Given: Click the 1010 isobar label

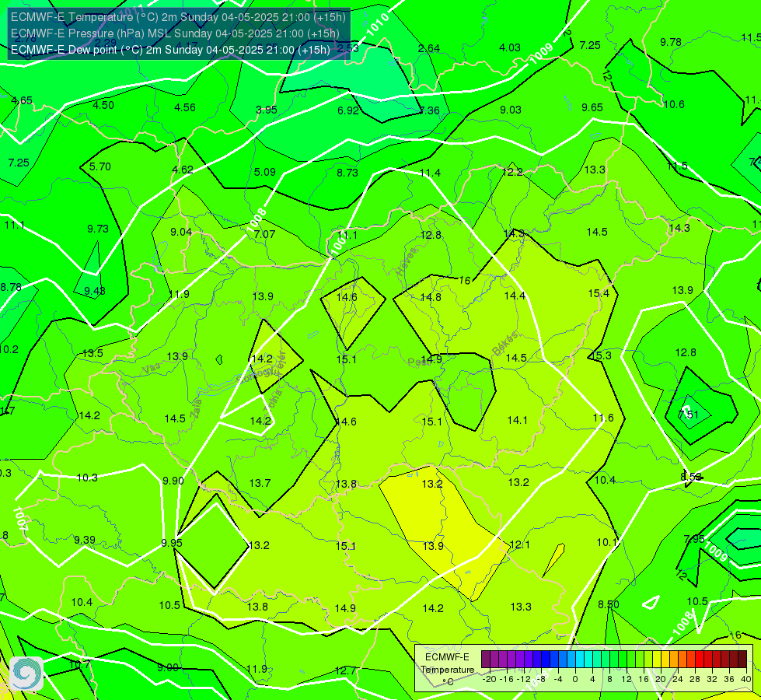Looking at the screenshot, I should pyautogui.click(x=377, y=24).
